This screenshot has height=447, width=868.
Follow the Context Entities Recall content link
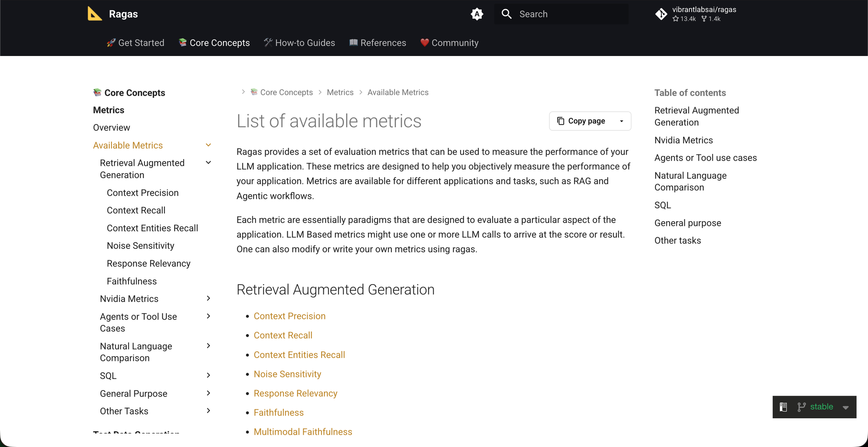[x=299, y=355]
